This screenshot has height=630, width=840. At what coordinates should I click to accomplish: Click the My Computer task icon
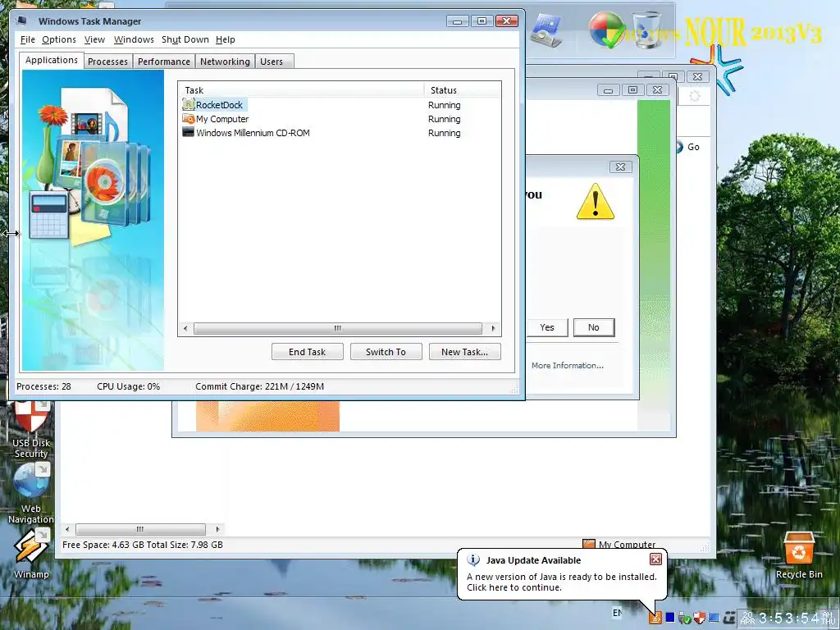(x=188, y=118)
